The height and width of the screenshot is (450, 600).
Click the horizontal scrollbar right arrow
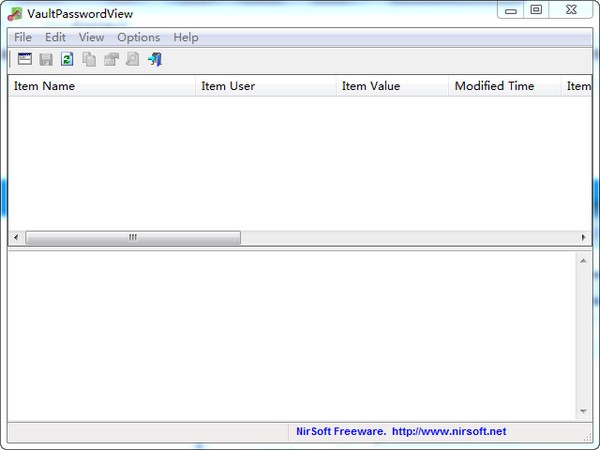[x=584, y=238]
